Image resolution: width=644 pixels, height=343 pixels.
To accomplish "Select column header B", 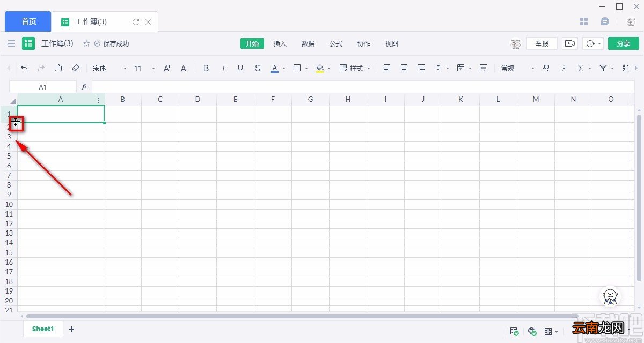I will (123, 99).
